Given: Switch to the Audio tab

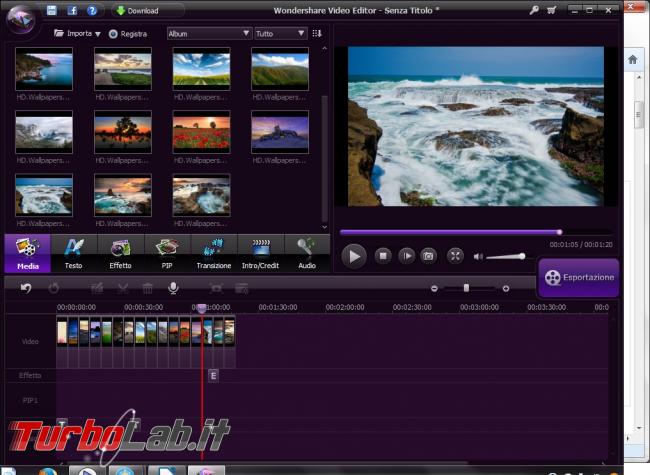Looking at the screenshot, I should [307, 253].
